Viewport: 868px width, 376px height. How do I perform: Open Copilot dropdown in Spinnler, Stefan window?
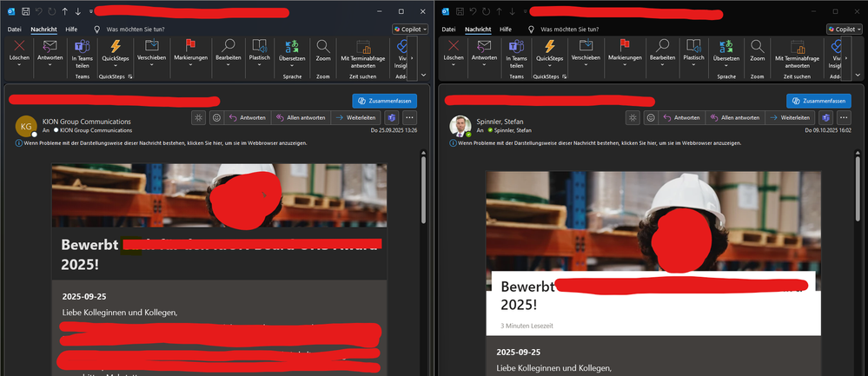(845, 30)
